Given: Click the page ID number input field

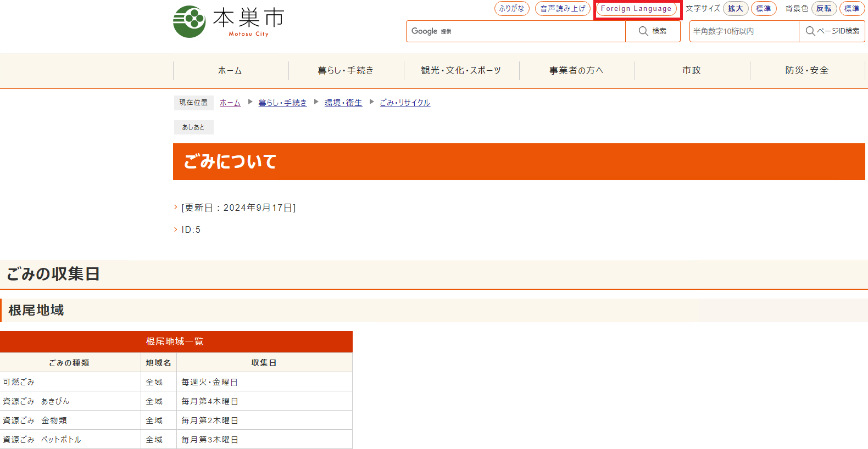Looking at the screenshot, I should (744, 31).
